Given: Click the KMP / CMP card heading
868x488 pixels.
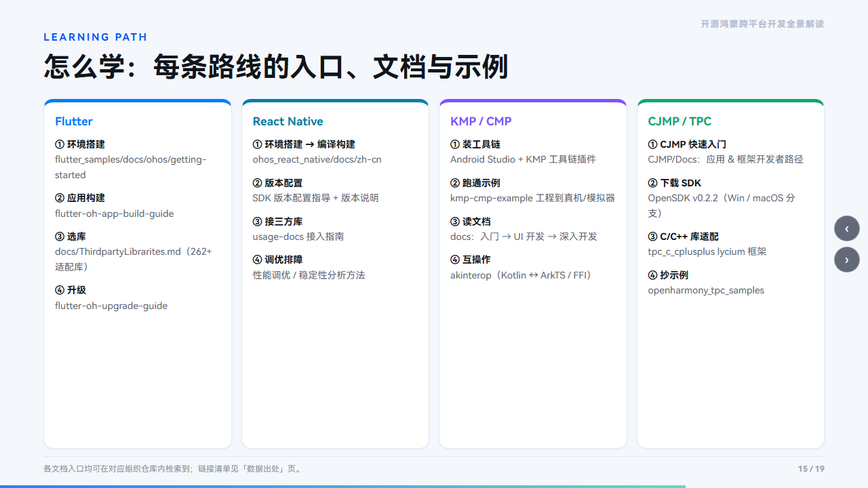Looking at the screenshot, I should (481, 121).
